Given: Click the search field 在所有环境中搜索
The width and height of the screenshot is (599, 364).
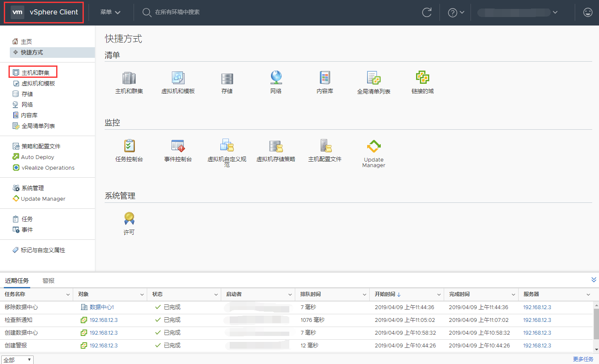Looking at the screenshot, I should click(177, 12).
